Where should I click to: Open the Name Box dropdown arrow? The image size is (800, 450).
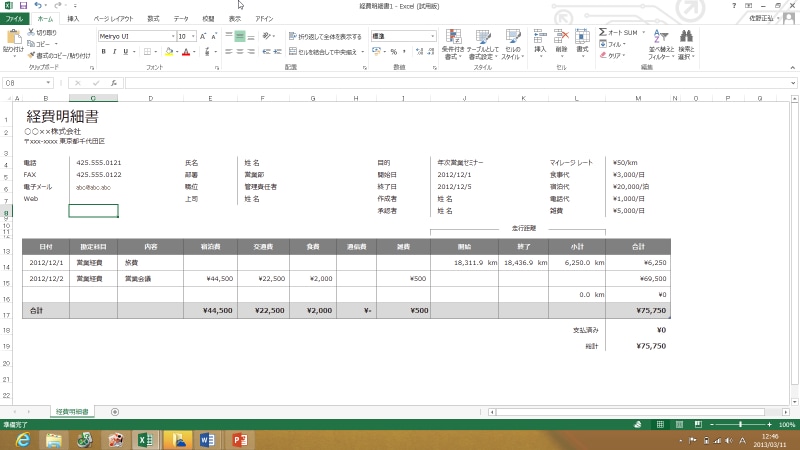coord(48,83)
